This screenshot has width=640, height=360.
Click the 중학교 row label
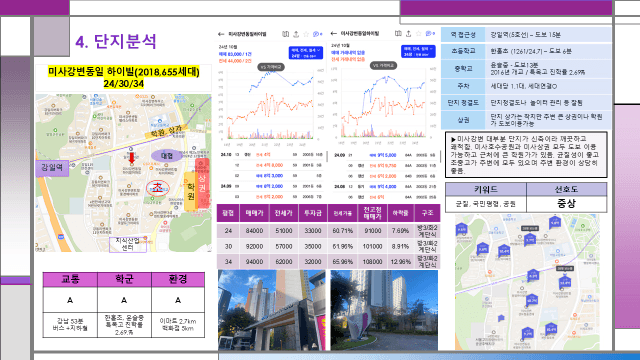click(x=463, y=69)
